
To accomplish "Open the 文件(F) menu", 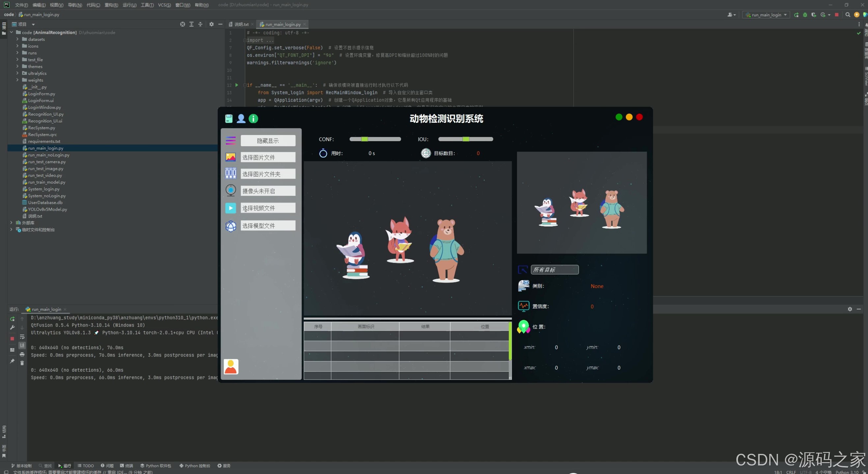I will pyautogui.click(x=21, y=5).
